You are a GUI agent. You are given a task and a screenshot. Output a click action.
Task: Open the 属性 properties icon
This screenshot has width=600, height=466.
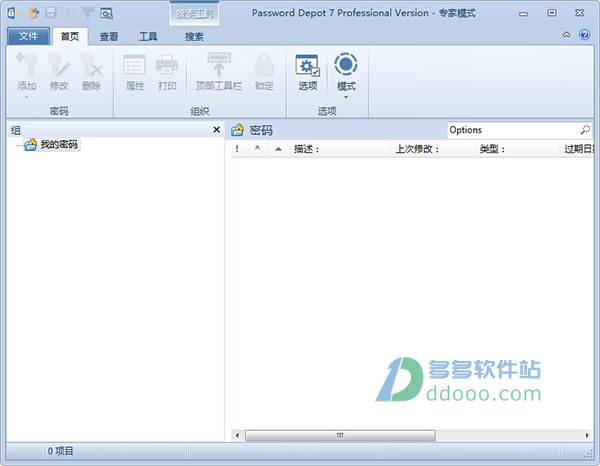[x=135, y=65]
